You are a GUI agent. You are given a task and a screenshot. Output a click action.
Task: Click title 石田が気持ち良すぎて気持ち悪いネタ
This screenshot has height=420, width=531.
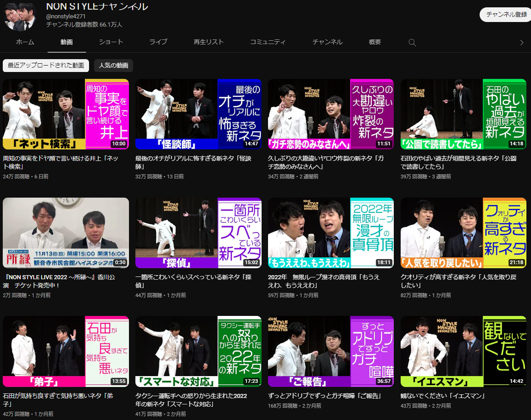pos(58,400)
